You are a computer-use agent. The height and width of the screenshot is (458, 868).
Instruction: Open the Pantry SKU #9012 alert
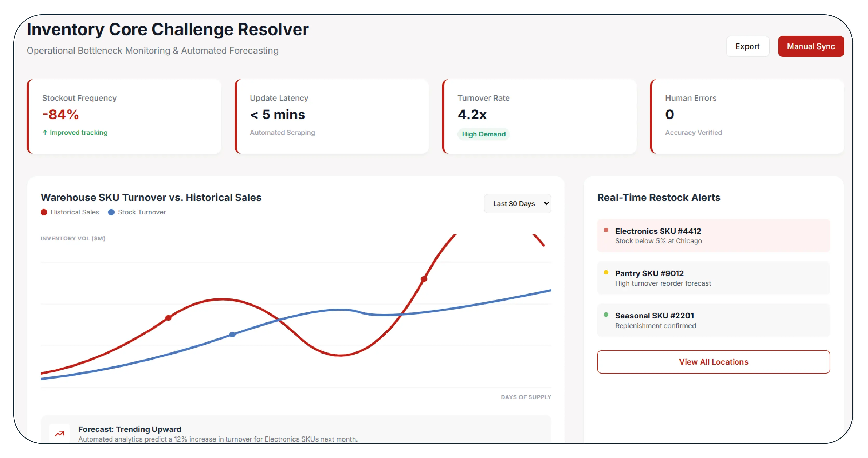[x=713, y=278]
